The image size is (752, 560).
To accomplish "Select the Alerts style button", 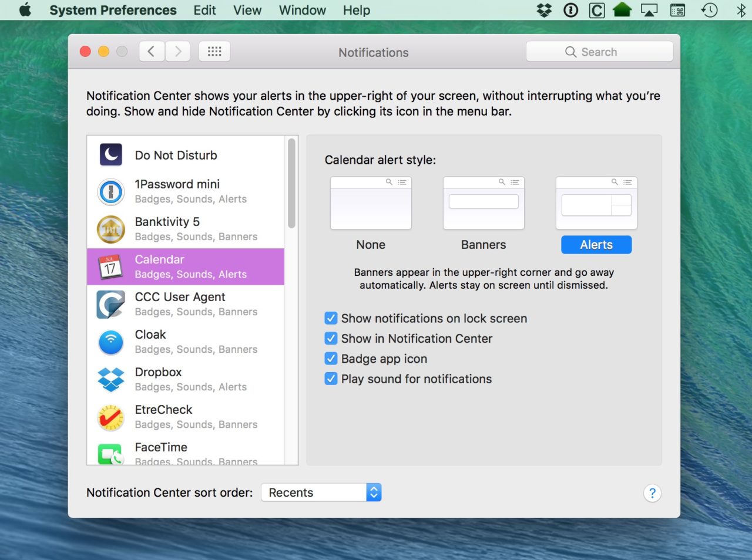I will point(596,245).
